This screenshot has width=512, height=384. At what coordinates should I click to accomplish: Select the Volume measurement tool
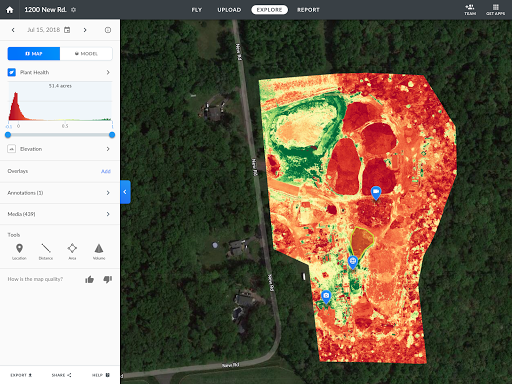coord(99,251)
